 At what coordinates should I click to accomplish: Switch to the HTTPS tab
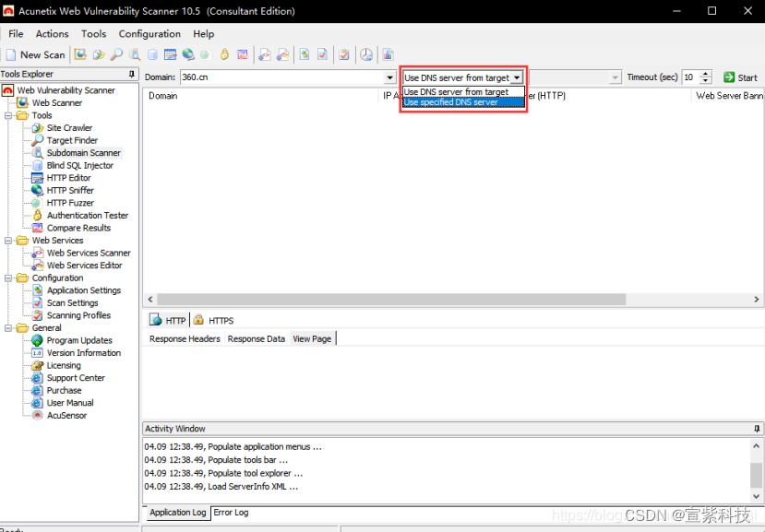[213, 320]
